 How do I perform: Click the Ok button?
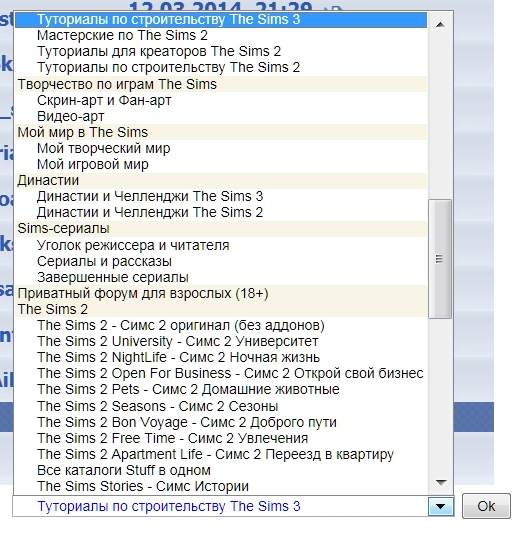pos(486,506)
